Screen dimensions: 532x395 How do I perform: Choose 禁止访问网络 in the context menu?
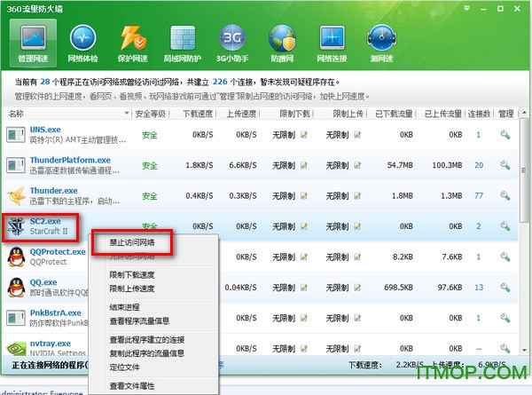[x=132, y=242]
